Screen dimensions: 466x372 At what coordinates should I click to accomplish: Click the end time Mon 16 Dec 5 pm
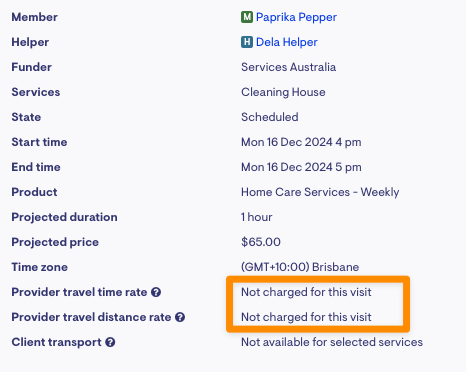coord(301,167)
